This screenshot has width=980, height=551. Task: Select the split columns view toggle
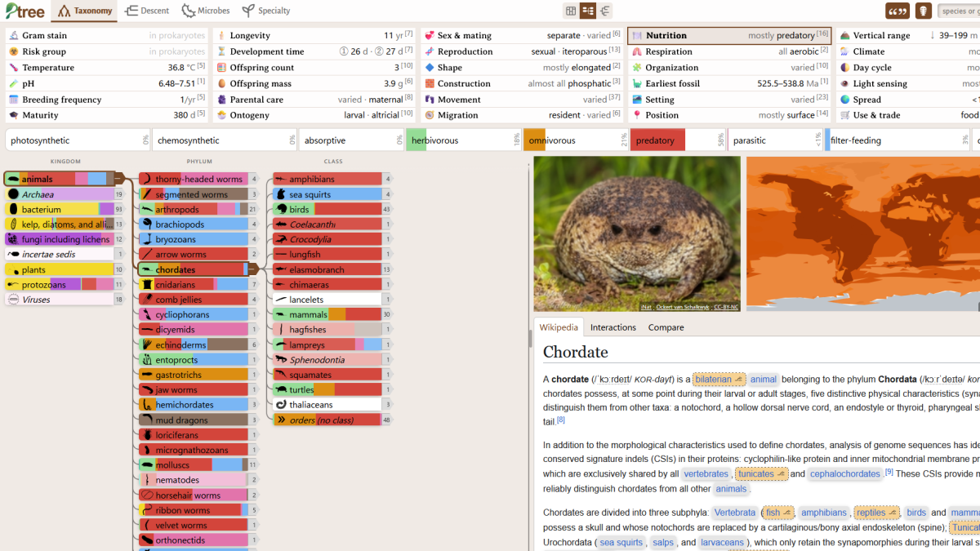tap(588, 11)
